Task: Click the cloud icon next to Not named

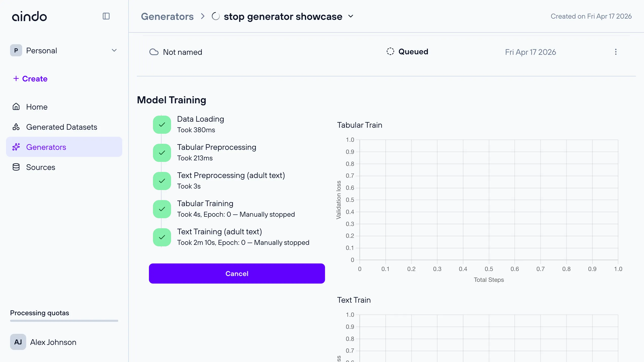Action: [154, 52]
